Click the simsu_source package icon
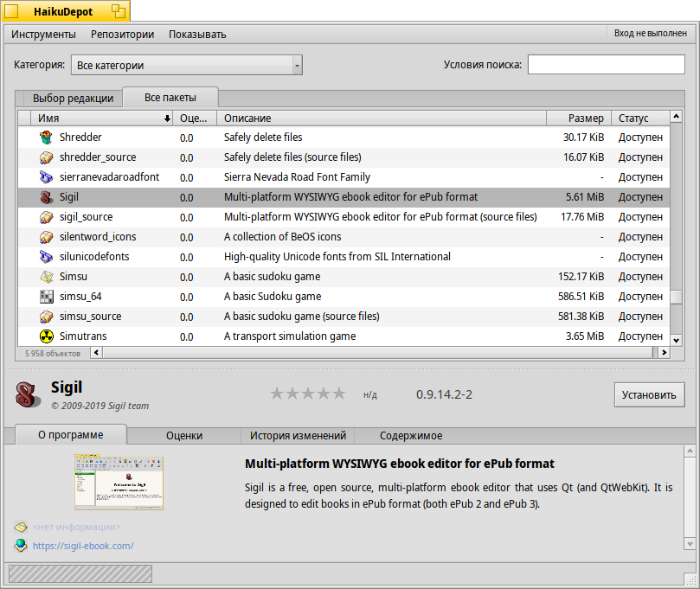 (x=46, y=317)
